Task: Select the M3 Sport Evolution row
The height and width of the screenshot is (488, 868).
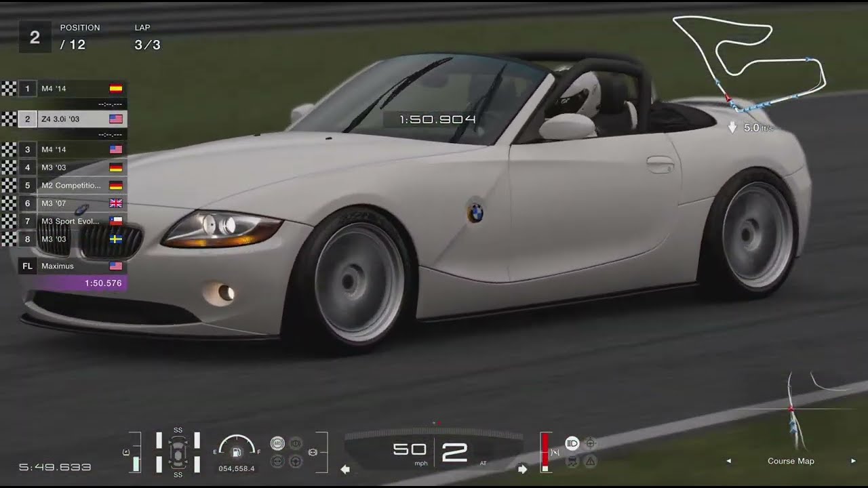Action: pyautogui.click(x=73, y=221)
